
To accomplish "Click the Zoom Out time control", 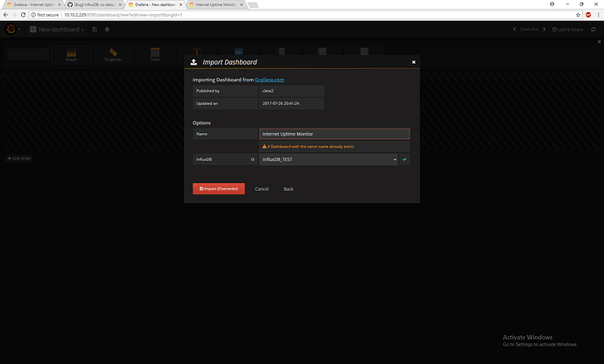I will [529, 29].
